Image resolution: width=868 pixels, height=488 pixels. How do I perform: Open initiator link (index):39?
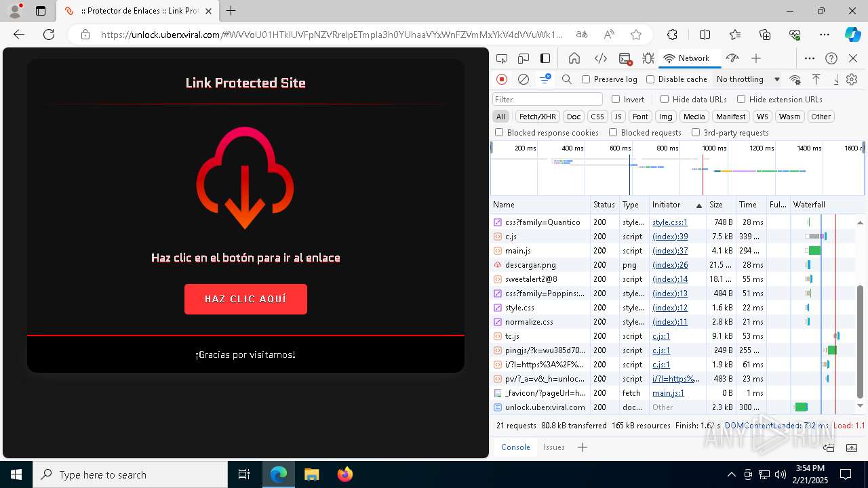pyautogui.click(x=670, y=237)
